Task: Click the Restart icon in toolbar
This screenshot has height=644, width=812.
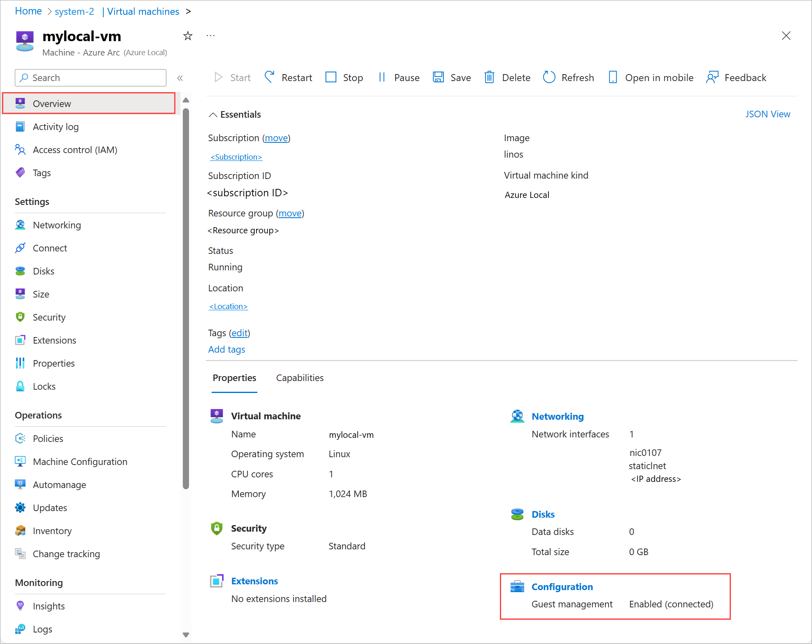Action: tap(269, 77)
